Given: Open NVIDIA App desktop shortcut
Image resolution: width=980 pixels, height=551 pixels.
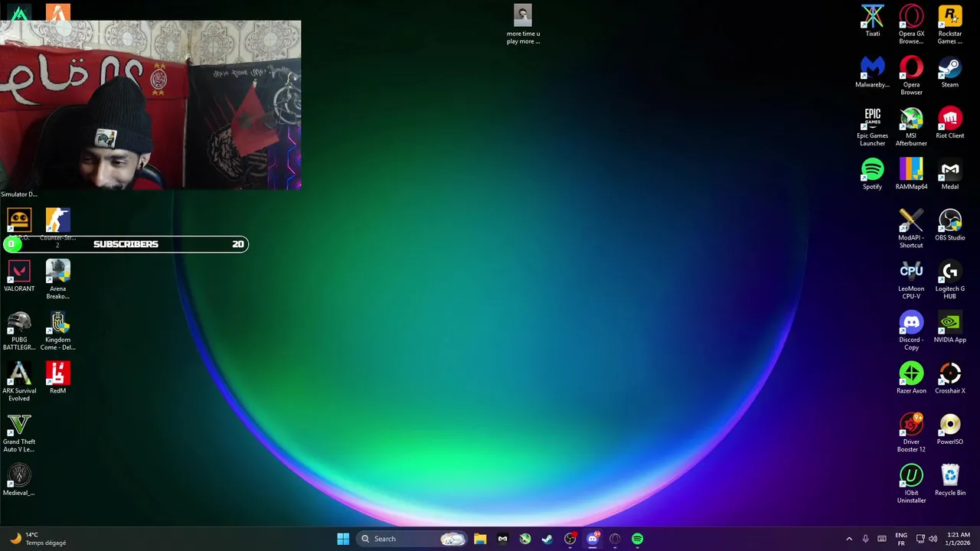Looking at the screenshot, I should tap(950, 328).
